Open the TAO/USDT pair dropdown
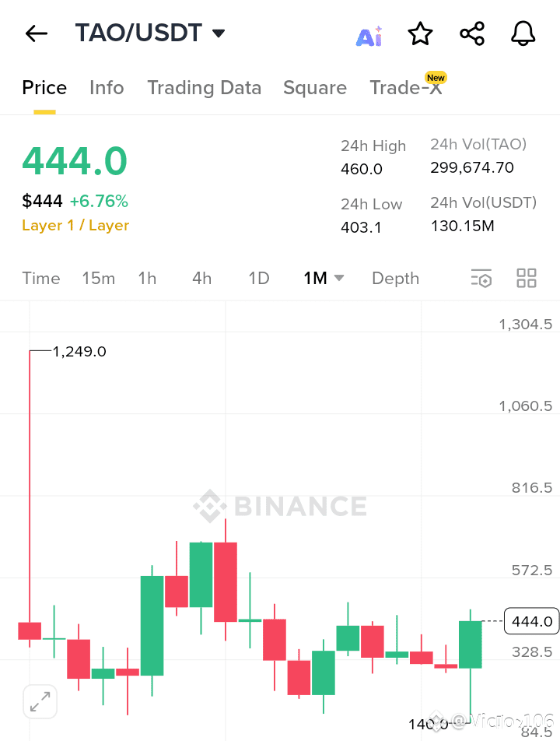This screenshot has height=741, width=560. [x=218, y=33]
